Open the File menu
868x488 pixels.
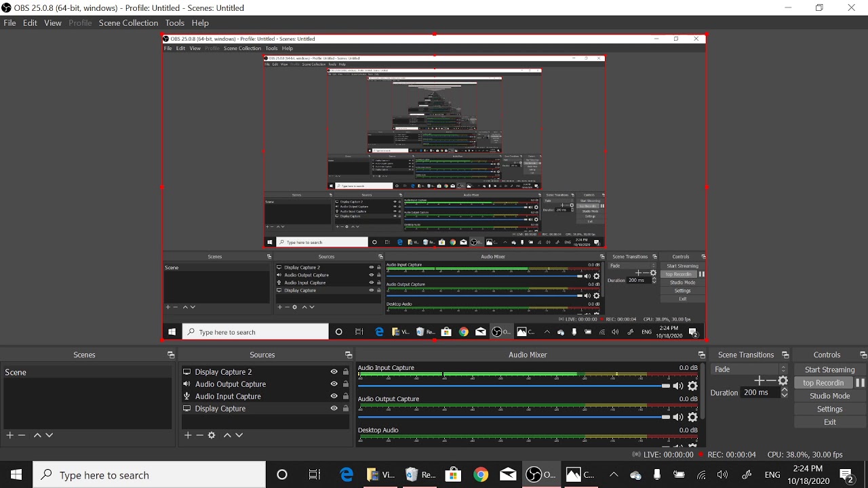(x=9, y=23)
